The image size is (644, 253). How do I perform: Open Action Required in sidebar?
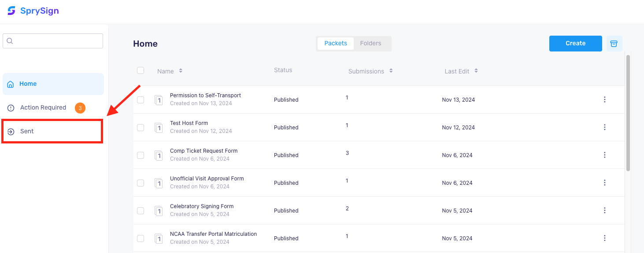(53, 108)
